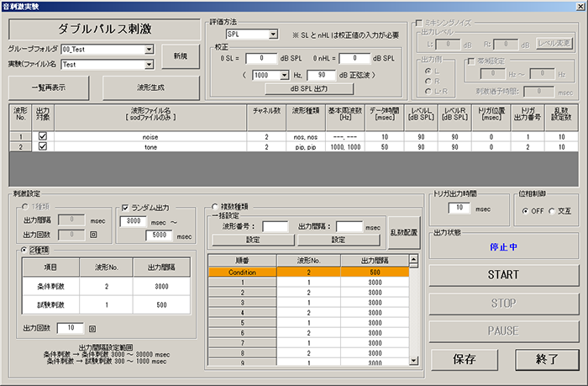Check the row 2 tone output checkbox

click(43, 146)
